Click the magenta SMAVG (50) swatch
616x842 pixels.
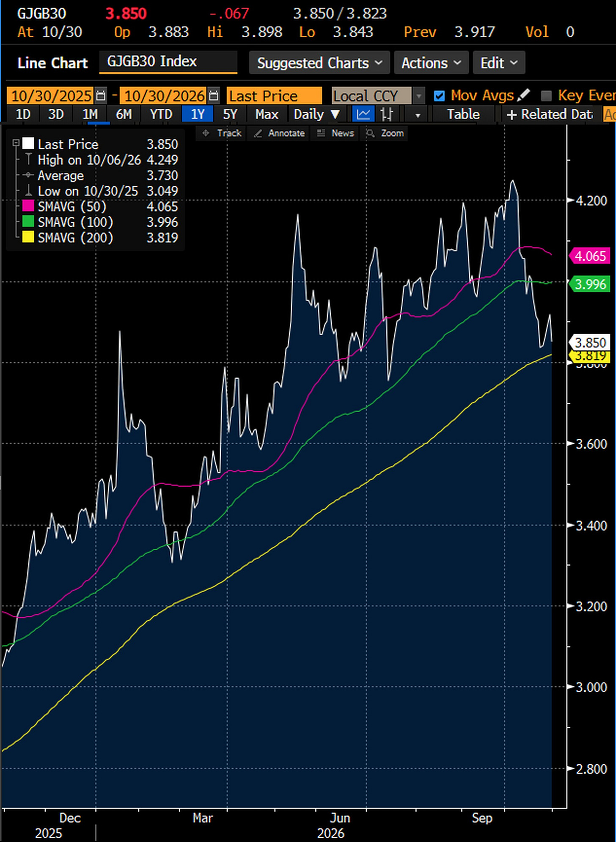tap(28, 206)
